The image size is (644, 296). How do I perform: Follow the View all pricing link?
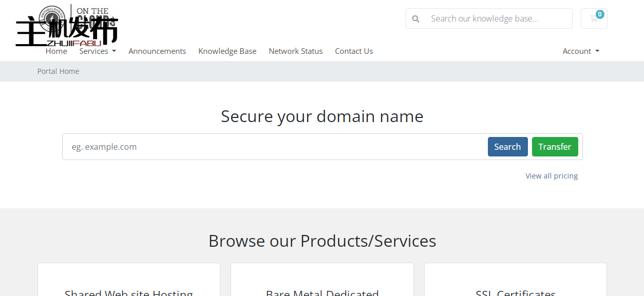[x=552, y=176]
